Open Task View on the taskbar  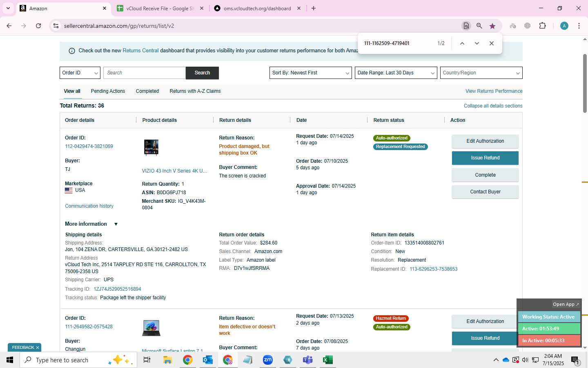coord(147,360)
